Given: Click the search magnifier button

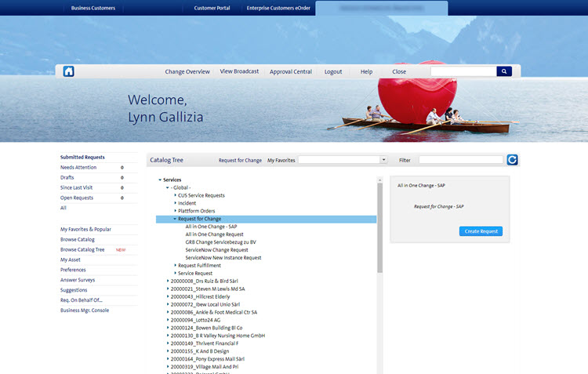Looking at the screenshot, I should 504,71.
